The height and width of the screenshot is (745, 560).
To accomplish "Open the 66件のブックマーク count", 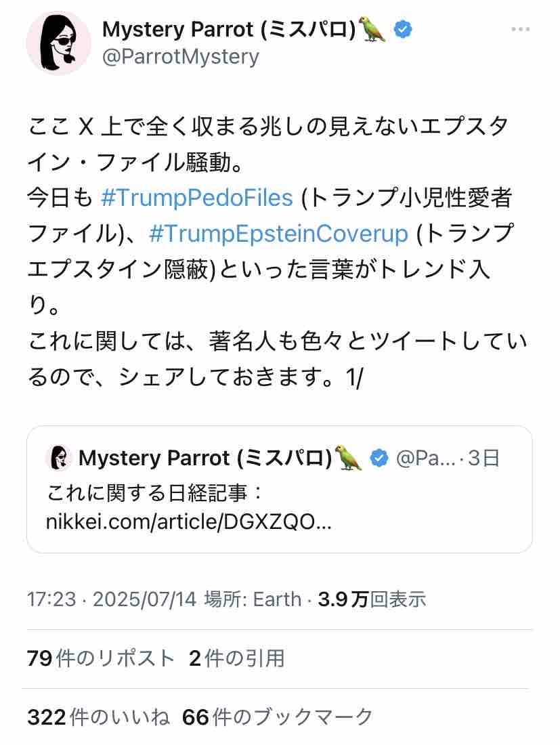I will pyautogui.click(x=278, y=717).
